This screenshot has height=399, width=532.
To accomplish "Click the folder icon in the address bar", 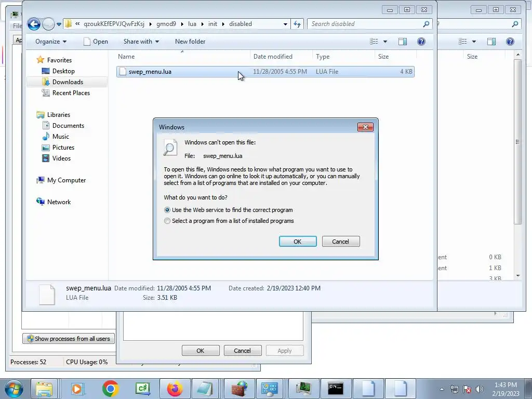I will tap(68, 24).
